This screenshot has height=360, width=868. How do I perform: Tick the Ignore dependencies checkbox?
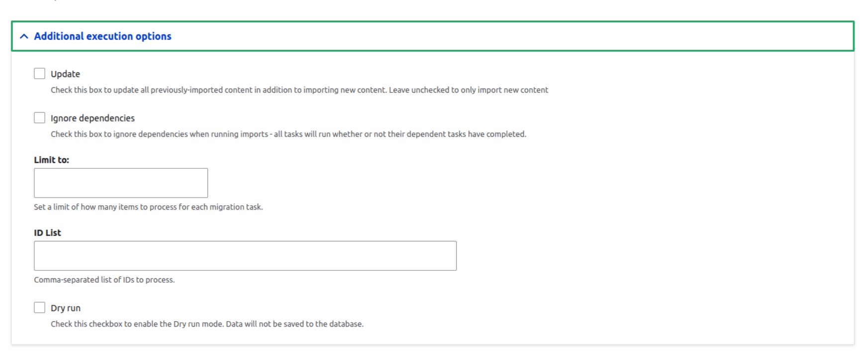pyautogui.click(x=40, y=118)
